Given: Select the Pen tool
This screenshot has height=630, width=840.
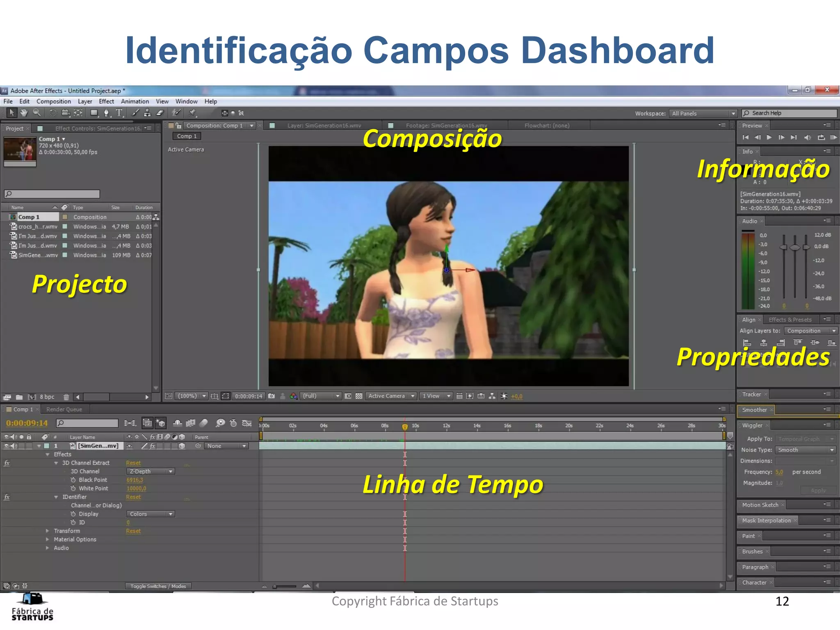Looking at the screenshot, I should 107,112.
